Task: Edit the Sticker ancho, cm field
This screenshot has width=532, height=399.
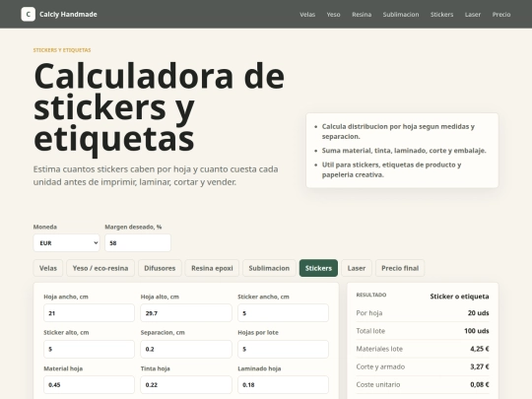Action: [283, 313]
